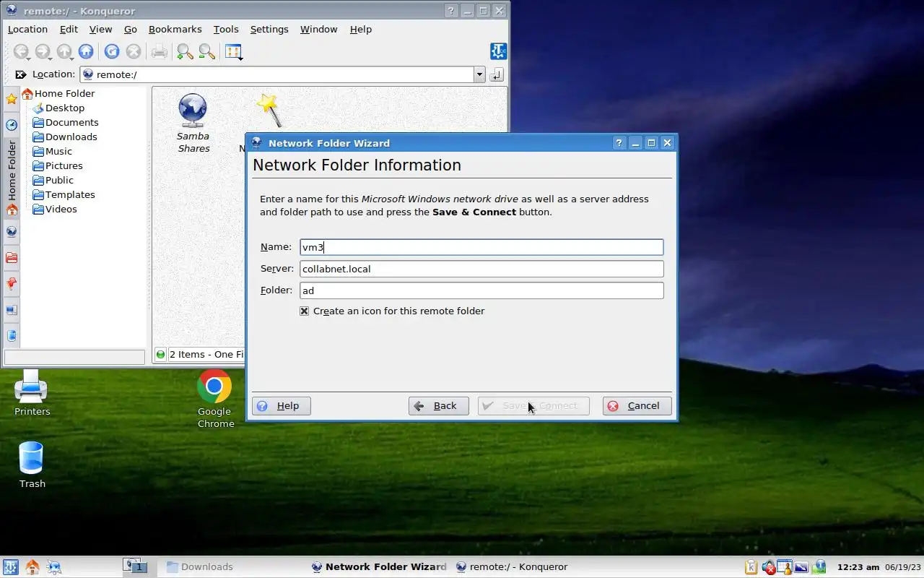Select Pictures in the folder tree
Screen dimensions: 924x578
(x=58, y=165)
